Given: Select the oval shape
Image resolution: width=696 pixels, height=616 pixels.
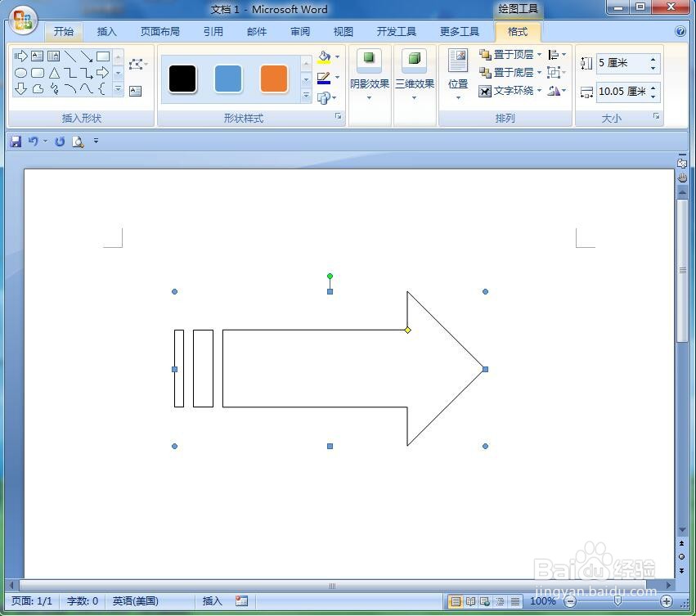Looking at the screenshot, I should click(x=21, y=73).
